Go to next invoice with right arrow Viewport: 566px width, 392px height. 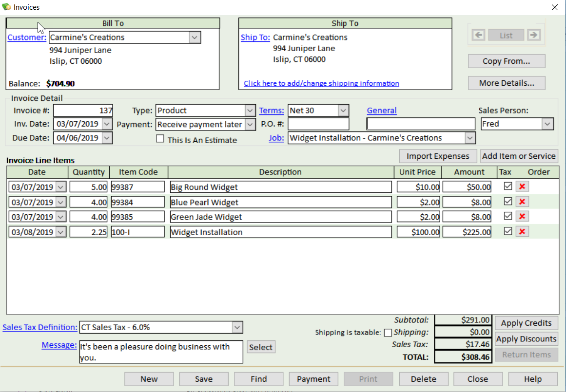pyautogui.click(x=534, y=35)
